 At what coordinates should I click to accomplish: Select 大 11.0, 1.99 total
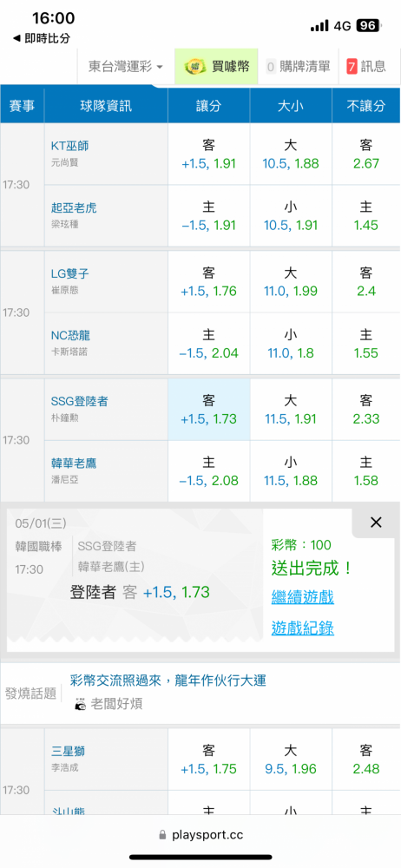(x=291, y=282)
